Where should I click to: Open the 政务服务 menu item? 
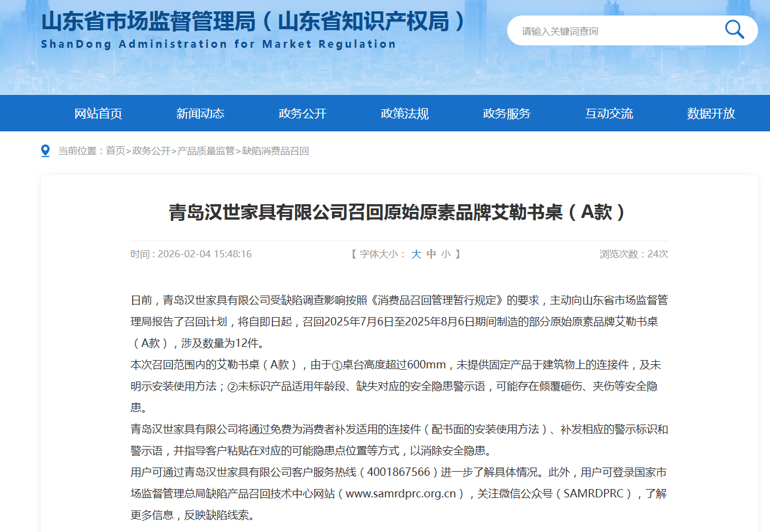click(x=507, y=113)
